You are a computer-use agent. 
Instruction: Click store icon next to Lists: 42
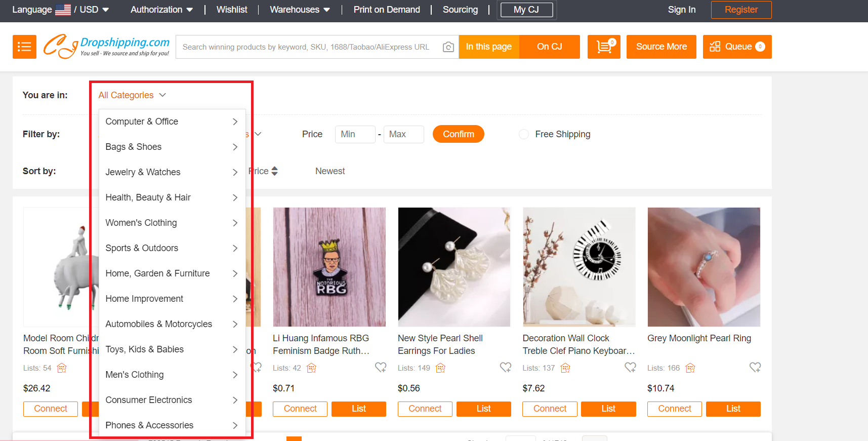click(311, 368)
